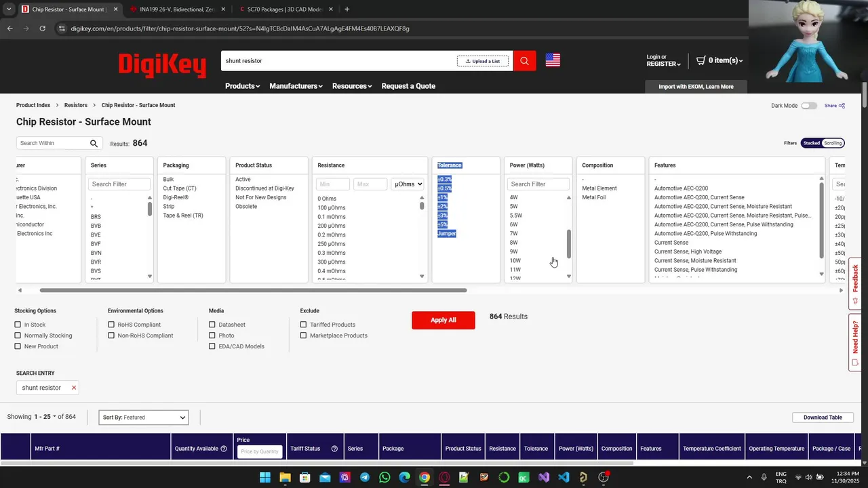Open a new browser tab
This screenshot has height=488, width=868.
(x=347, y=9)
